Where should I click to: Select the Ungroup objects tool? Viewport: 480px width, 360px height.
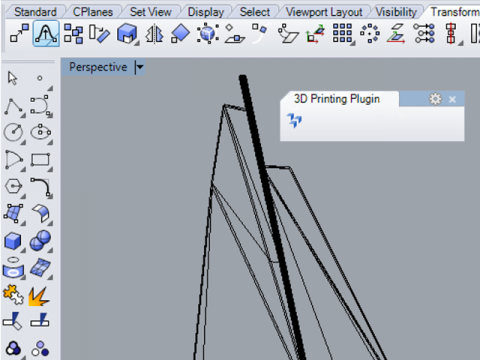click(x=40, y=349)
